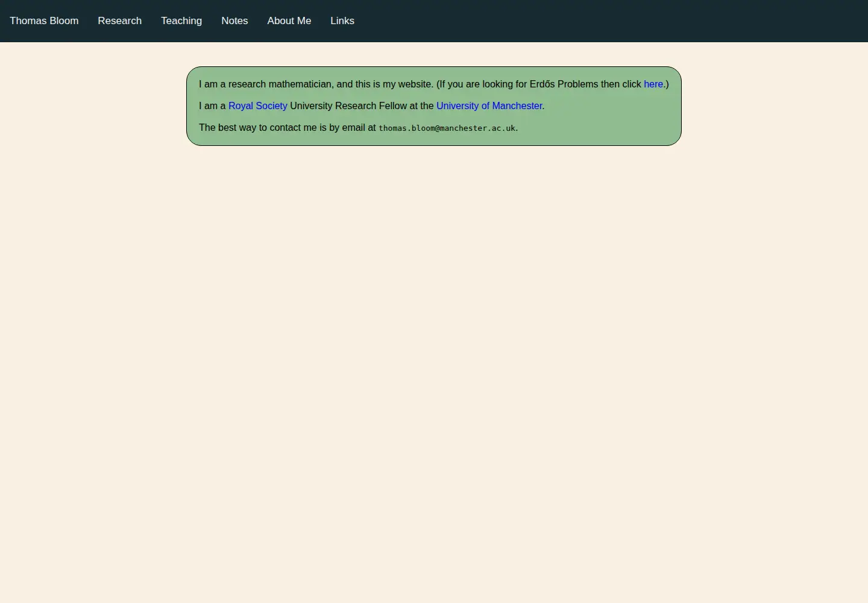Open the Teaching section
The width and height of the screenshot is (868, 603).
(x=181, y=21)
